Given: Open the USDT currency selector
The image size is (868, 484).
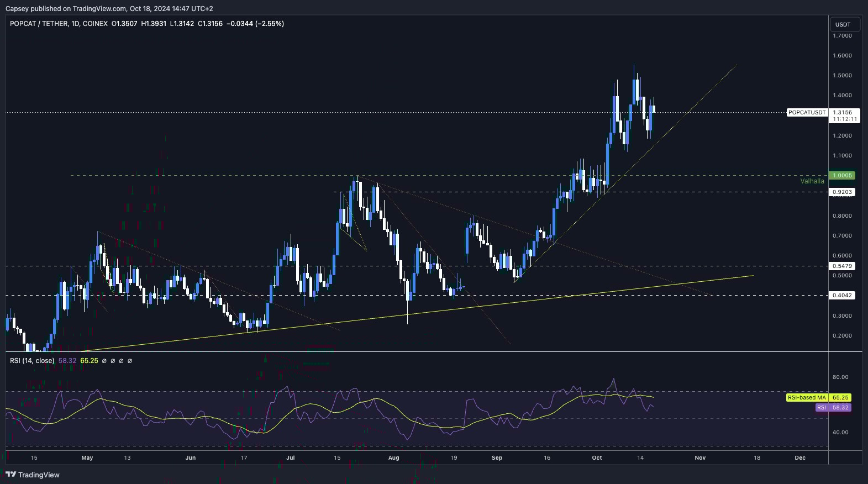Looking at the screenshot, I should [x=845, y=24].
